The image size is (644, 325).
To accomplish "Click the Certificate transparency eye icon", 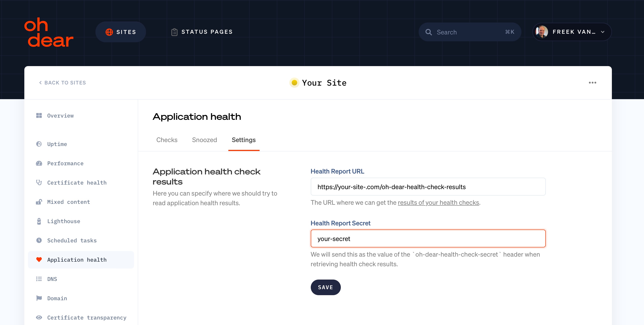I will (39, 317).
